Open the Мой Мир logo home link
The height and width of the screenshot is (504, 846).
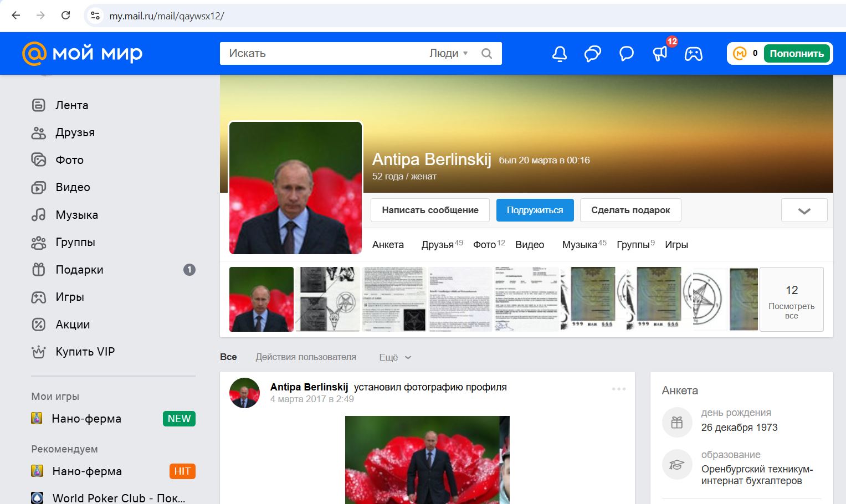[83, 53]
